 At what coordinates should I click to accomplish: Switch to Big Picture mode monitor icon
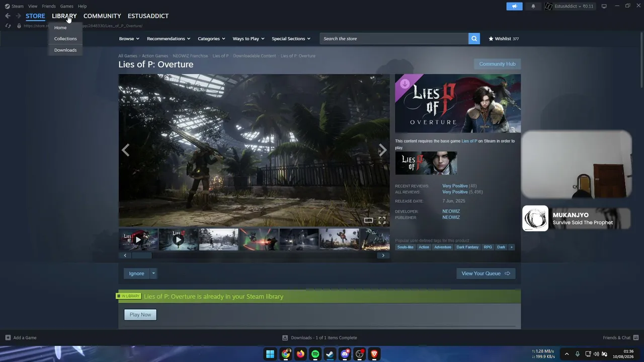click(x=604, y=6)
